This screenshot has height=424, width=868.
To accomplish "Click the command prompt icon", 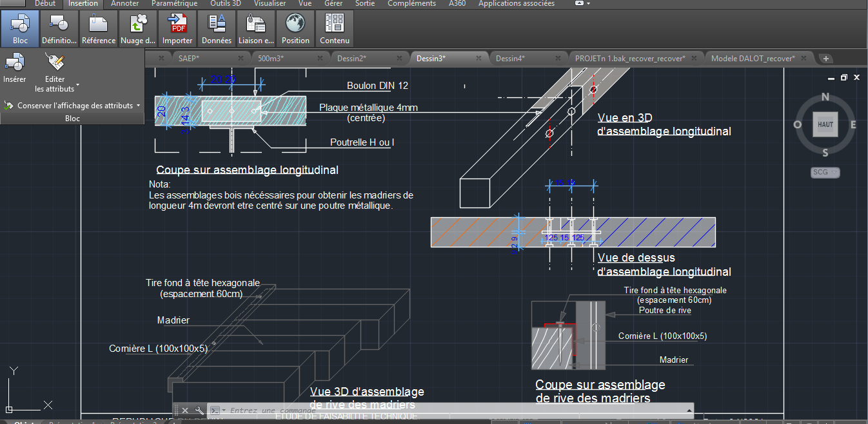I will (215, 410).
